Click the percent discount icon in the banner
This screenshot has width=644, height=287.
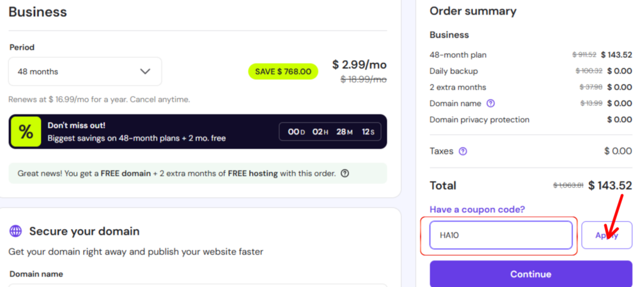(x=26, y=132)
